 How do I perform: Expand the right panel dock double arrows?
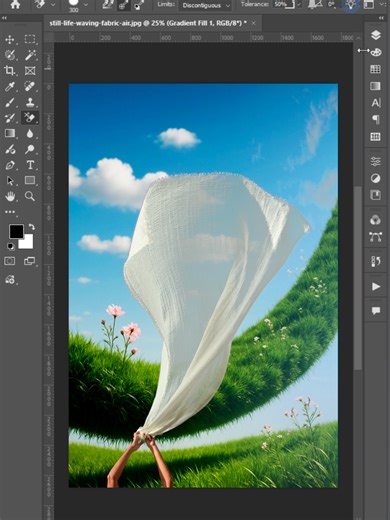(x=381, y=18)
